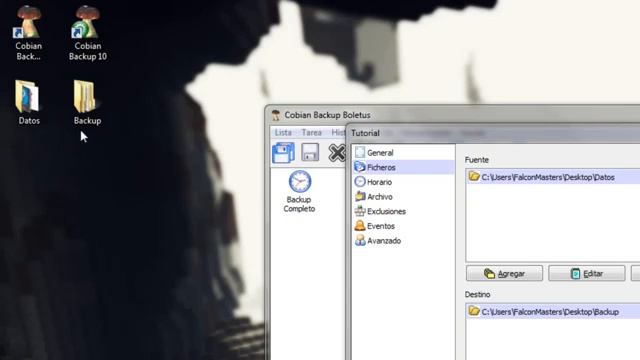Open the Cobian Back... desktop shortcut
This screenshot has width=640, height=360.
[29, 33]
